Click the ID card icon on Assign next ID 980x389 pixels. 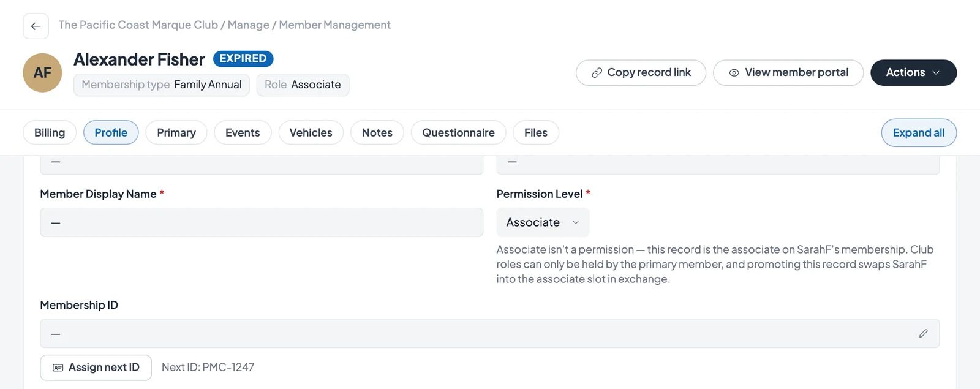coord(58,368)
